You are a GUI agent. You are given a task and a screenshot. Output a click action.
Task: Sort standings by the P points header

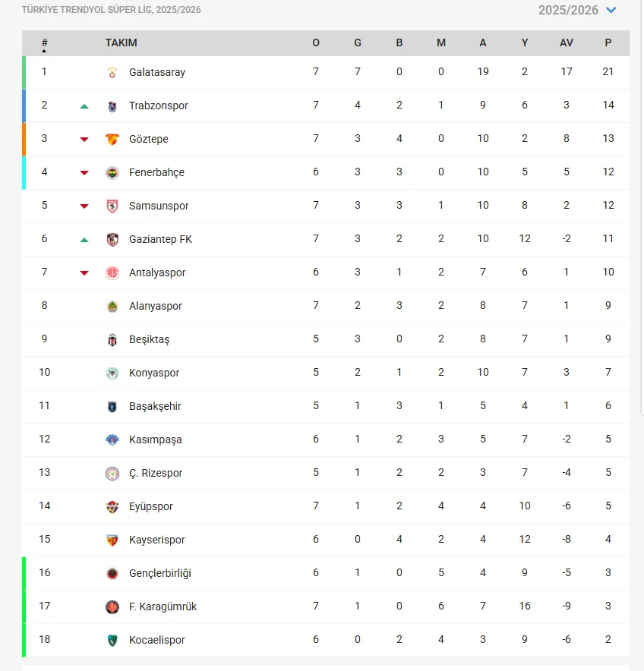pyautogui.click(x=608, y=43)
